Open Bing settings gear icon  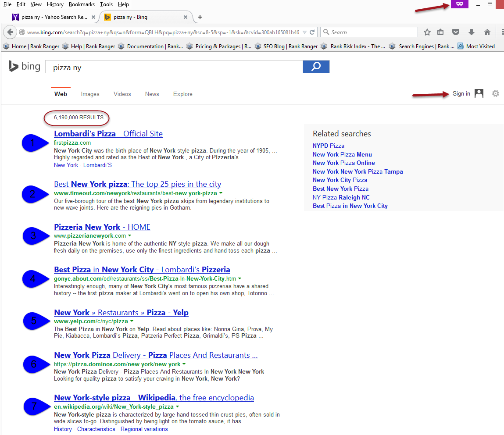[496, 93]
